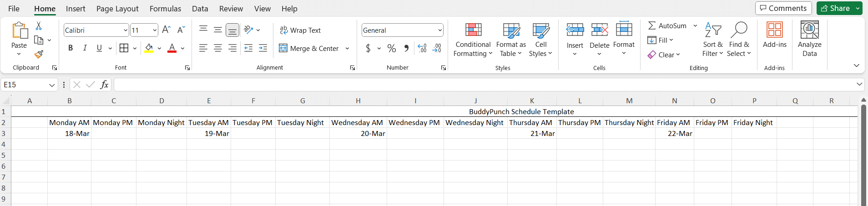Image resolution: width=868 pixels, height=206 pixels.
Task: Apply red font color A
Action: click(172, 48)
